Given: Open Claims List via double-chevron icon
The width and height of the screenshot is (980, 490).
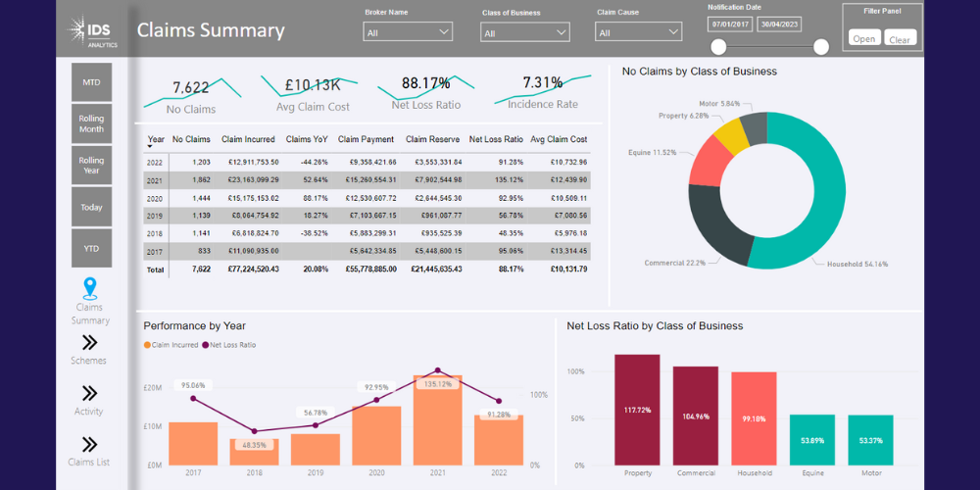Looking at the screenshot, I should [90, 444].
